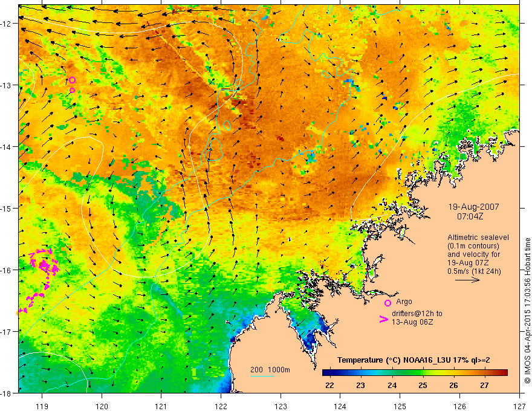This screenshot has width=532, height=411.
Task: Click longitude axis label 122
Action: pos(221,406)
